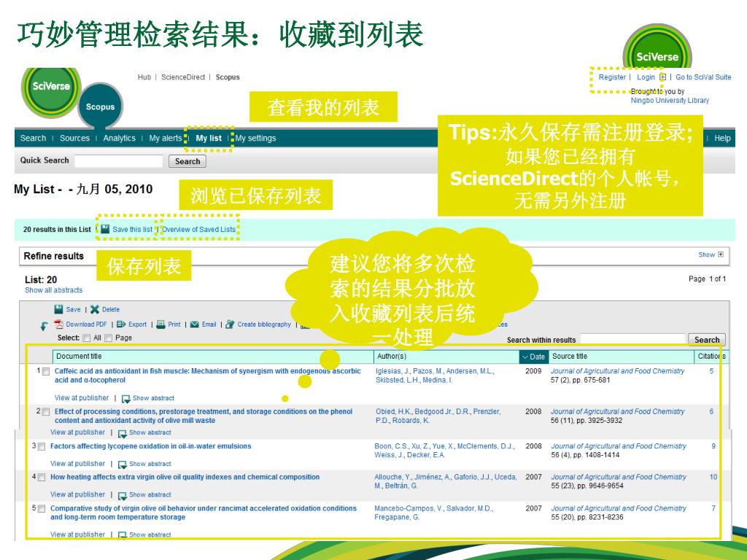Click the Export icon
This screenshot has height=560, width=747.
(x=121, y=324)
